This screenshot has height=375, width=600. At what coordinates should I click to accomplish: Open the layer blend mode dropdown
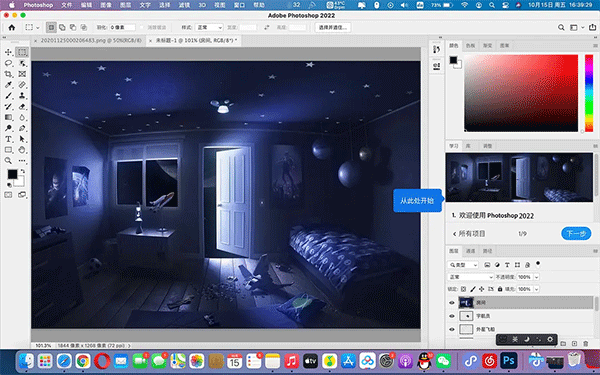pos(471,277)
